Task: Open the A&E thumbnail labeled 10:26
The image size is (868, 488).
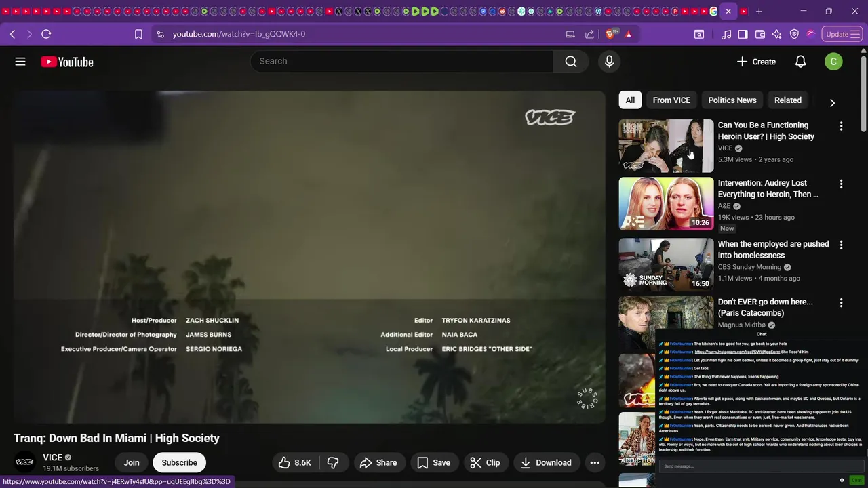Action: [x=666, y=204]
